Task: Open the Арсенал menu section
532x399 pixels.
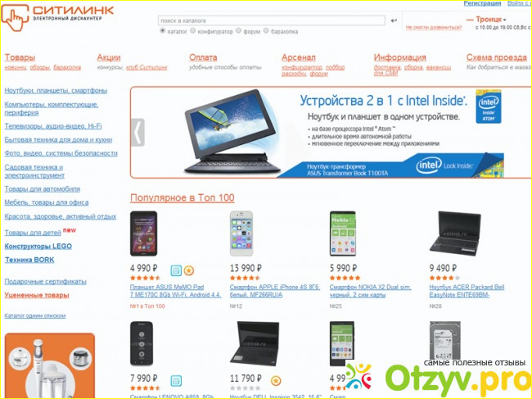Action: click(x=299, y=57)
